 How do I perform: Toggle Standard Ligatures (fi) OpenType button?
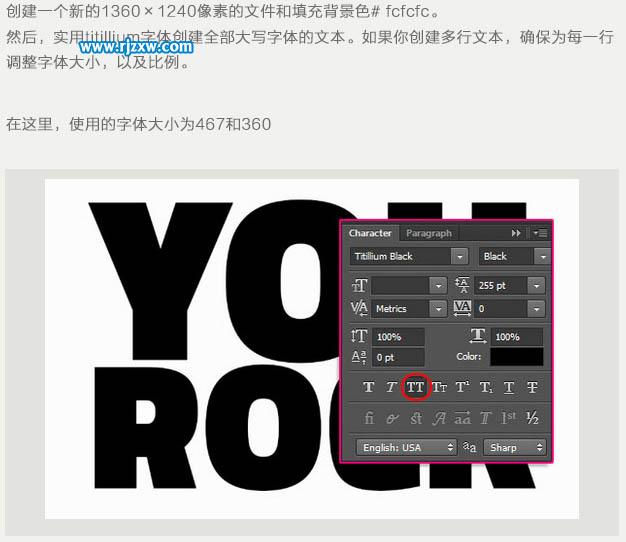[369, 418]
